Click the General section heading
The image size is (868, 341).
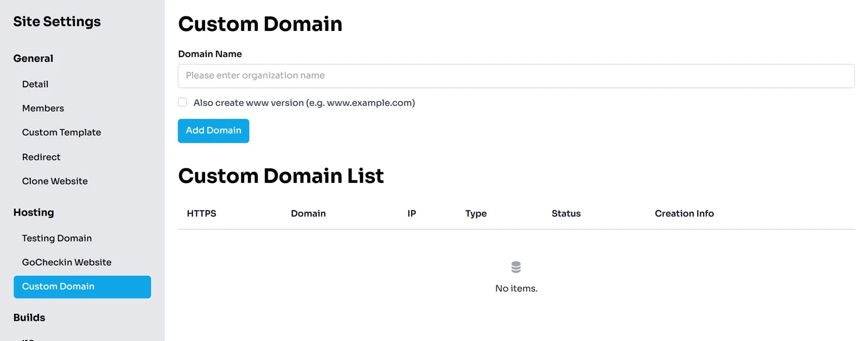tap(33, 59)
